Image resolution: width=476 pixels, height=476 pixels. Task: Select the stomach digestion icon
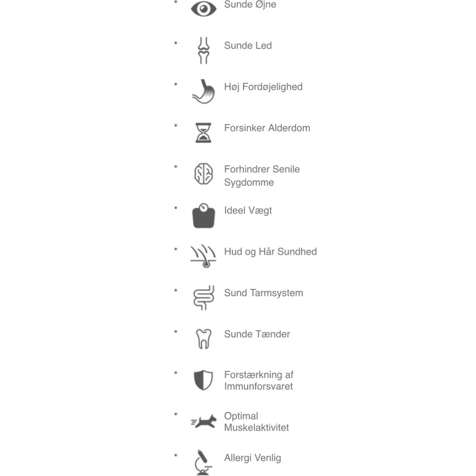pyautogui.click(x=204, y=92)
